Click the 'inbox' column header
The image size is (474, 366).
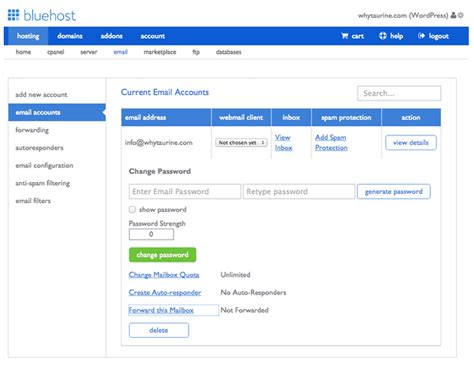click(291, 118)
